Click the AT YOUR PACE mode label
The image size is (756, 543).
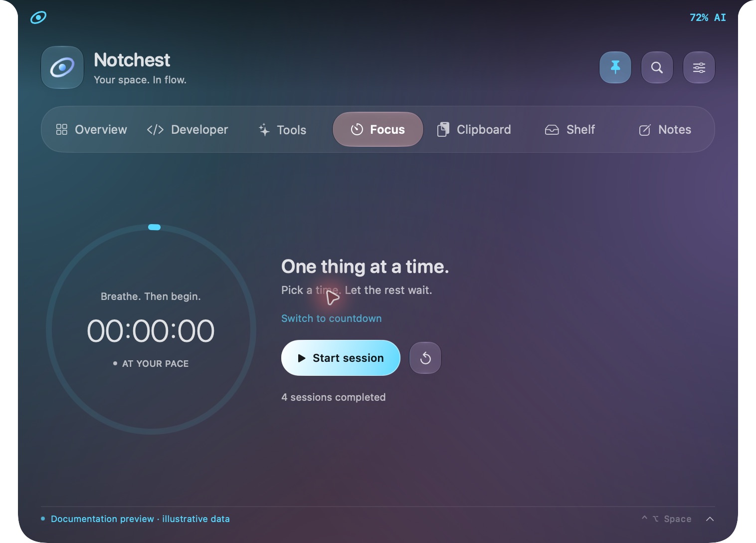pyautogui.click(x=155, y=364)
